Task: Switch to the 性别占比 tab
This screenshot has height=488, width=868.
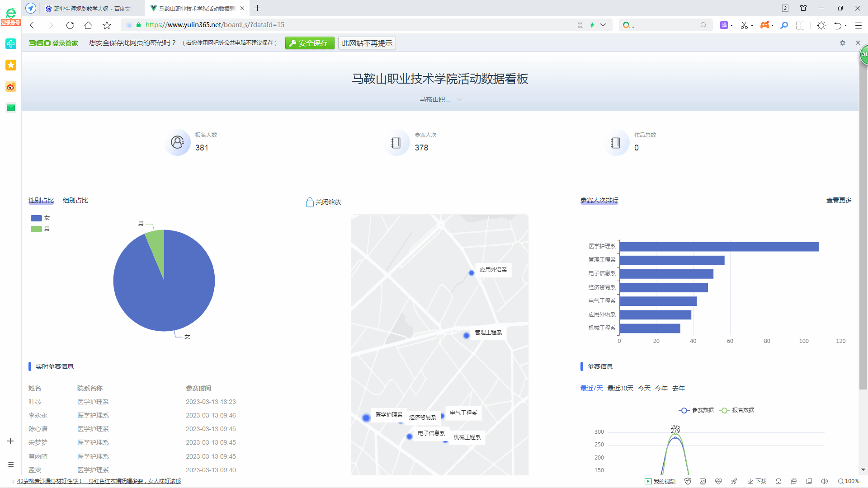Action: click(41, 200)
